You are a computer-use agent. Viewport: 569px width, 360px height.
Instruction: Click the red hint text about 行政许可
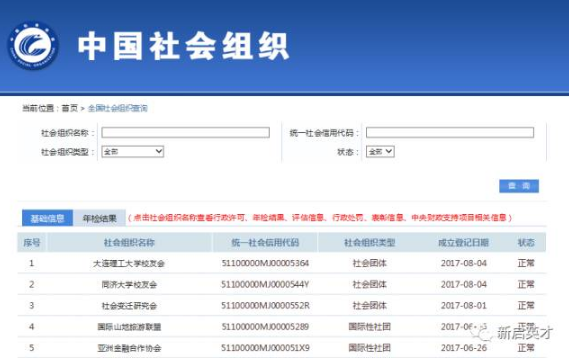(x=320, y=218)
